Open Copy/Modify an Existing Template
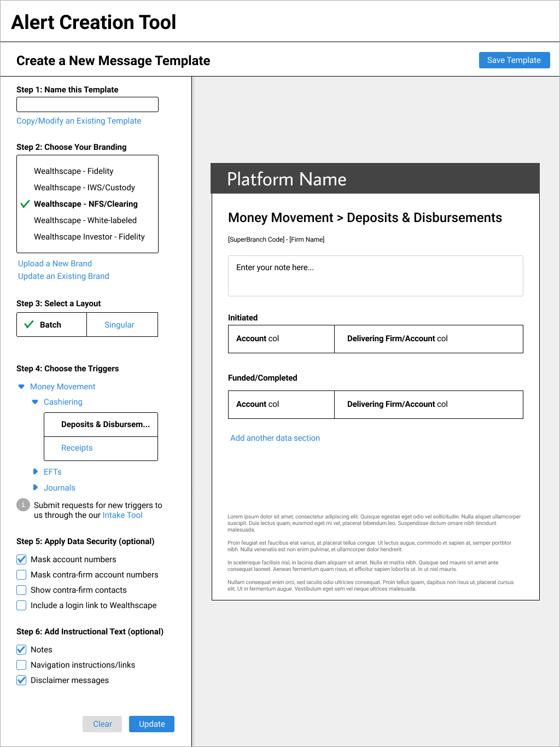The image size is (560, 747). tap(78, 120)
